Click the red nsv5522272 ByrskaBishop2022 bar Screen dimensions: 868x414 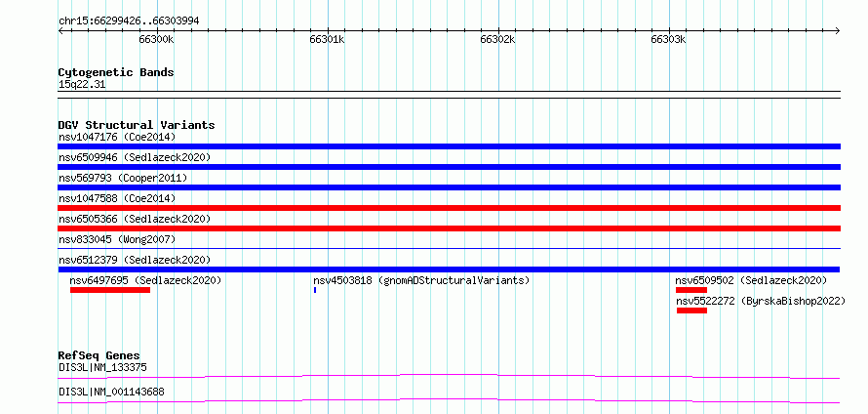click(x=692, y=310)
